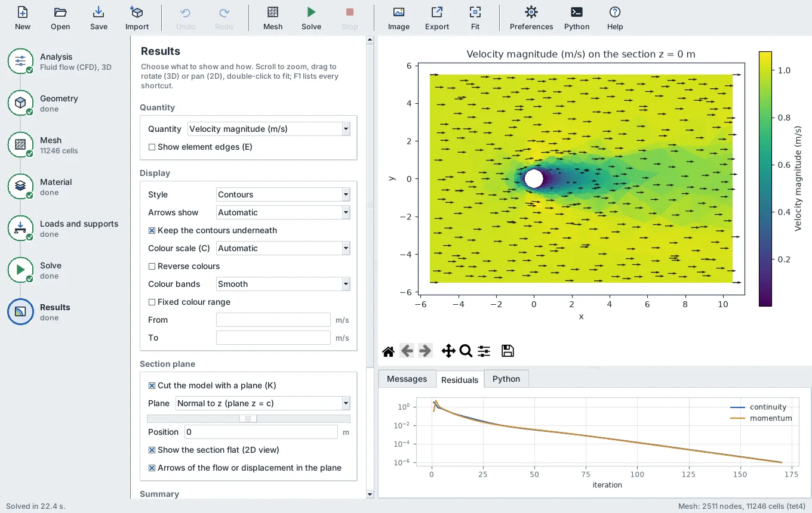Click the Image export icon
This screenshot has height=513, width=812.
(x=399, y=18)
